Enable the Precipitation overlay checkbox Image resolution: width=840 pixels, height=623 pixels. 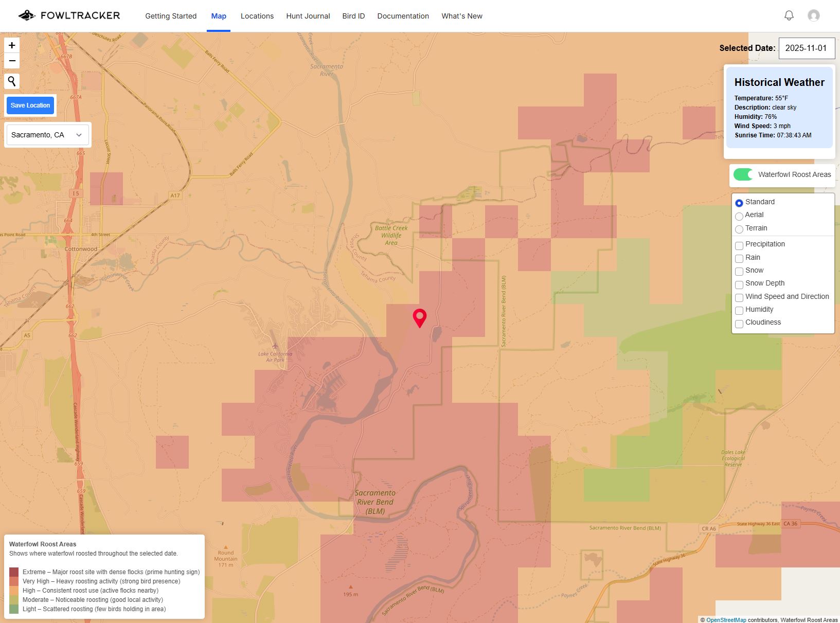click(x=739, y=245)
